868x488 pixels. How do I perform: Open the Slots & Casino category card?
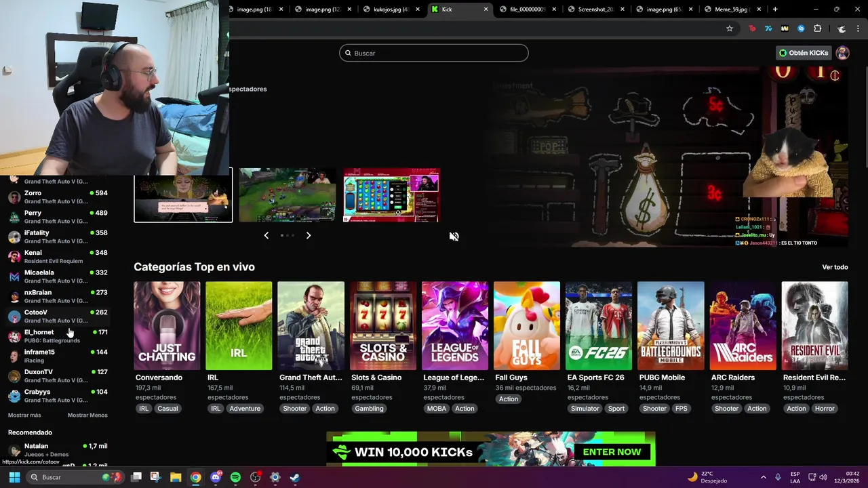point(383,326)
